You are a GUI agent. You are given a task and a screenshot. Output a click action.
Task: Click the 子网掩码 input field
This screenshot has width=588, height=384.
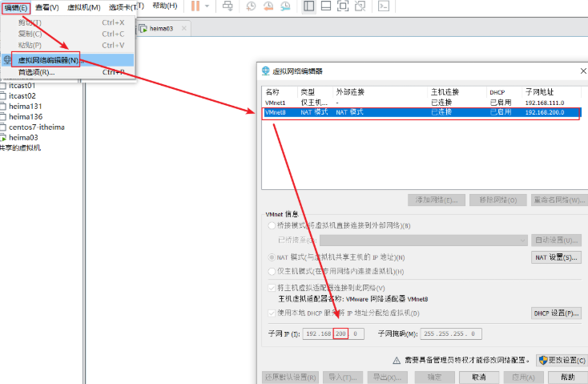[x=451, y=333]
